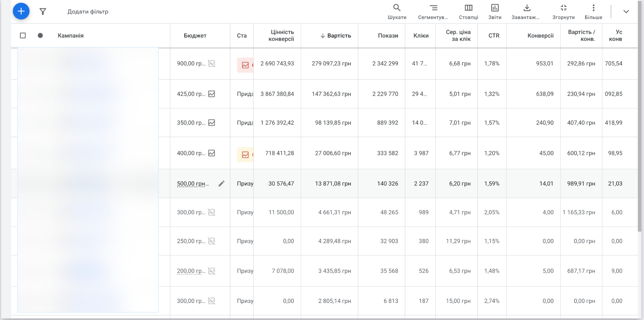Click the red status chart icon in first row
The image size is (644, 320).
point(245,65)
